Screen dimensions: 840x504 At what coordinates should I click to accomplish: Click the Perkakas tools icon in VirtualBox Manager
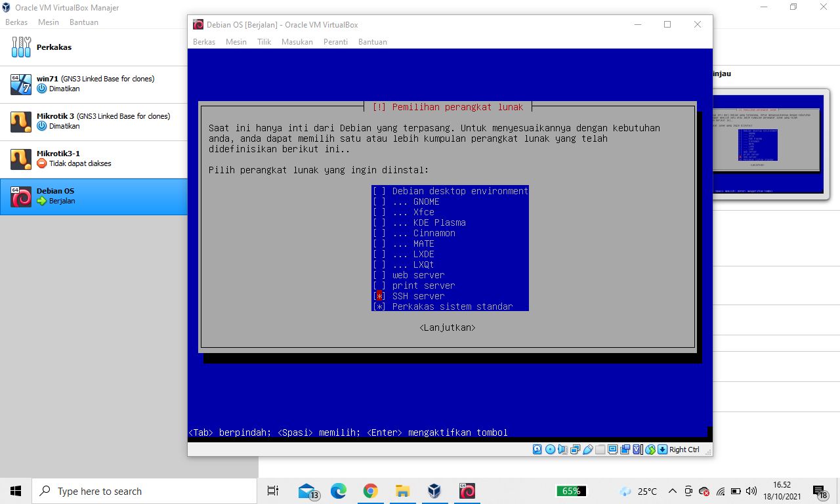(21, 47)
